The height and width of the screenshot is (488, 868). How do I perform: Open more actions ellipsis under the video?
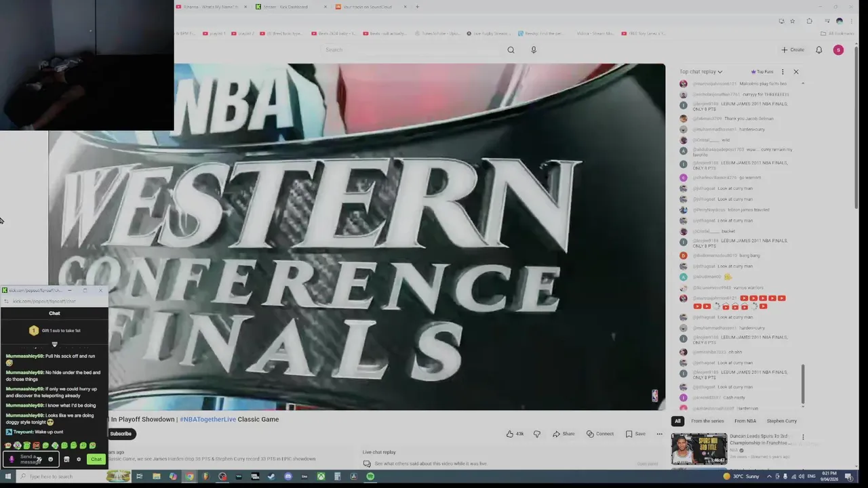click(659, 434)
